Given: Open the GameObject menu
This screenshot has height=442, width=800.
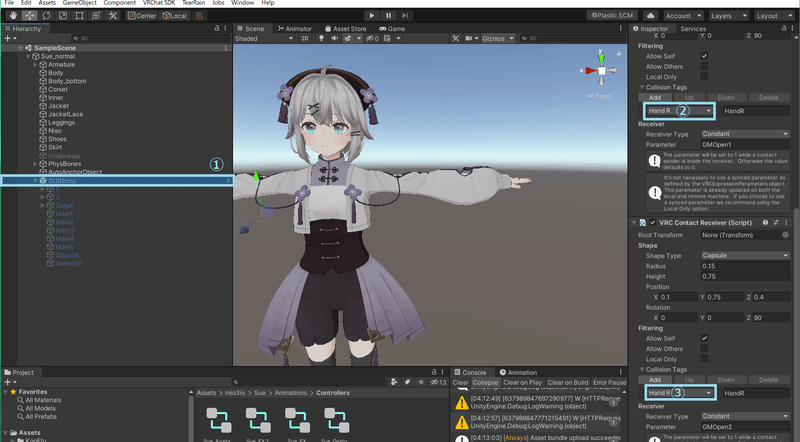Looking at the screenshot, I should pyautogui.click(x=80, y=3).
